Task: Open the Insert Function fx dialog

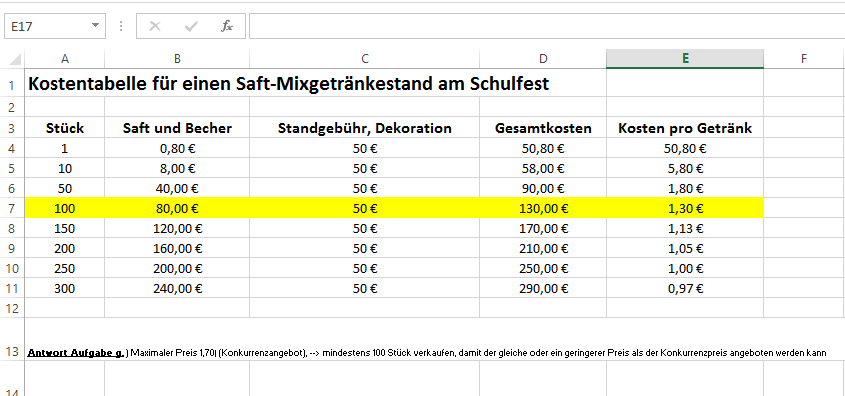Action: 227,26
